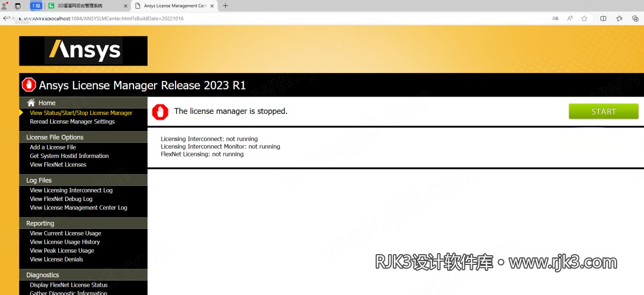
Task: Open View Licensing Interconnect Log
Action: pos(71,190)
